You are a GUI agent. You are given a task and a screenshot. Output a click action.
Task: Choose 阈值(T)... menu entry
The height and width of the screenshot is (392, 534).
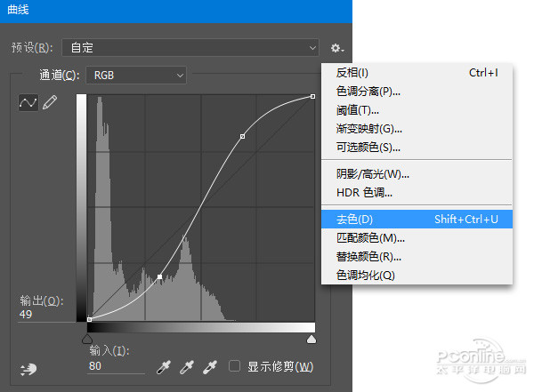tap(417, 110)
